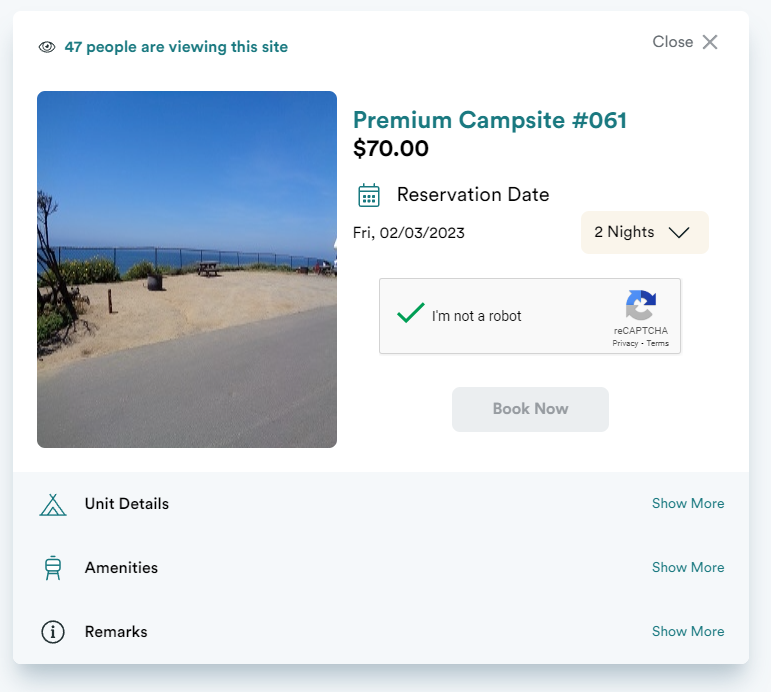The image size is (771, 692).
Task: Open the 2 Nights dropdown
Action: coord(644,232)
